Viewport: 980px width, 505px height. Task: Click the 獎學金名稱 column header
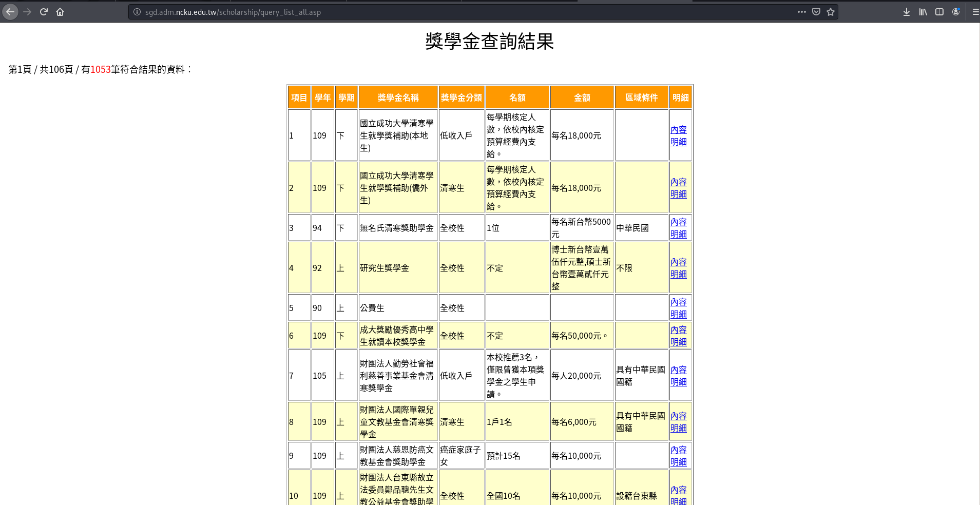pyautogui.click(x=398, y=98)
